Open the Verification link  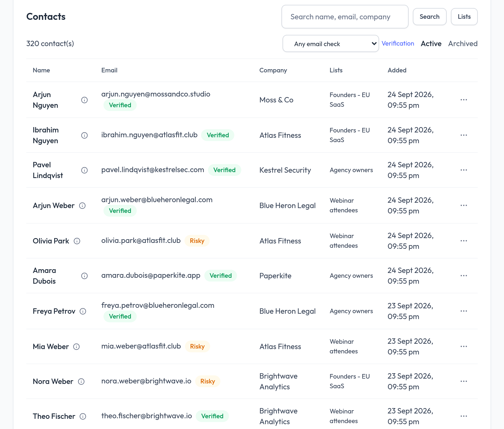398,43
